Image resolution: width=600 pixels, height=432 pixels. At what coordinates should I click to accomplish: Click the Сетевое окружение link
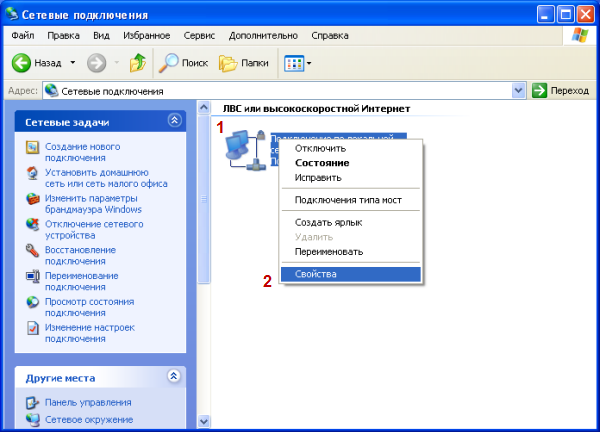pyautogui.click(x=89, y=420)
